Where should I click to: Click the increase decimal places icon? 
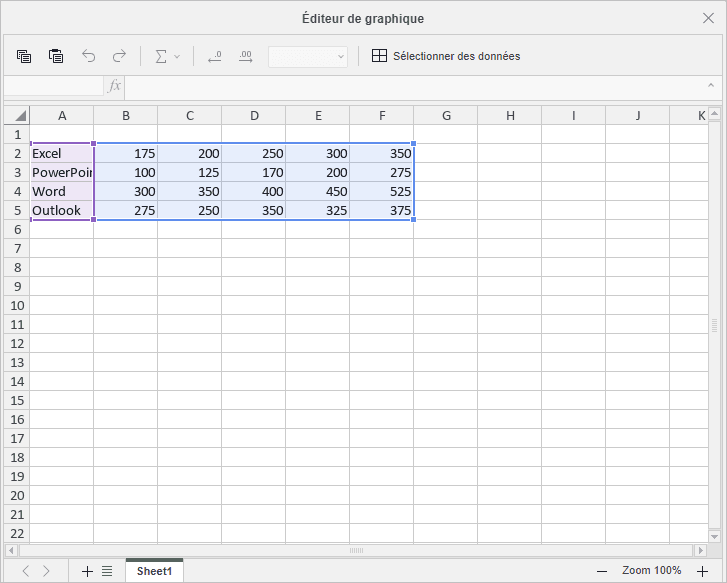pos(245,56)
